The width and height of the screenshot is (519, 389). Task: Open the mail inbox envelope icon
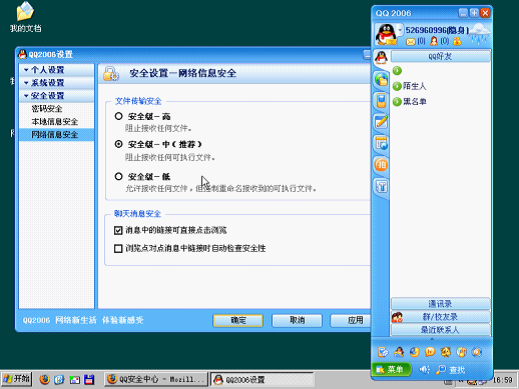pyautogui.click(x=411, y=42)
